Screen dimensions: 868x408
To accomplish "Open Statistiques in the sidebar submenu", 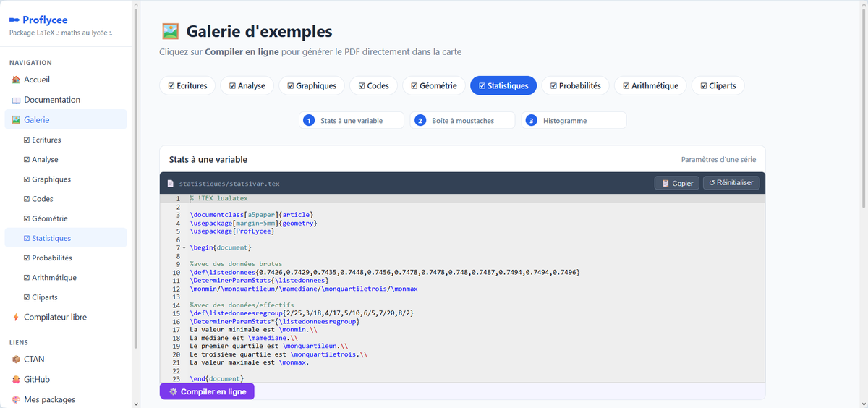I will click(x=66, y=238).
